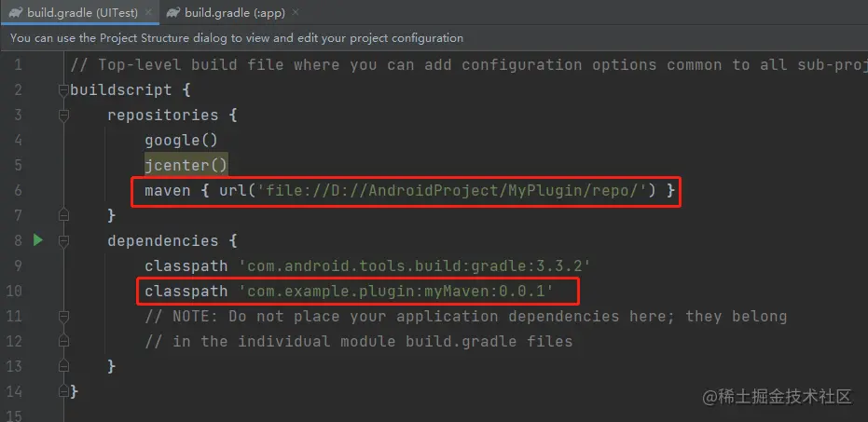Image resolution: width=868 pixels, height=422 pixels.
Task: Click the myMaven classpath dependency string
Action: [x=396, y=292]
